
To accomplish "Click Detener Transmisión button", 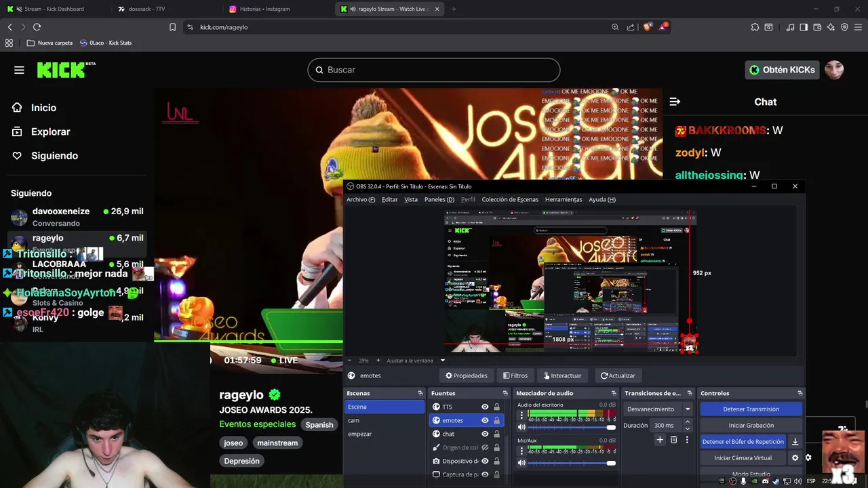I will pos(751,409).
